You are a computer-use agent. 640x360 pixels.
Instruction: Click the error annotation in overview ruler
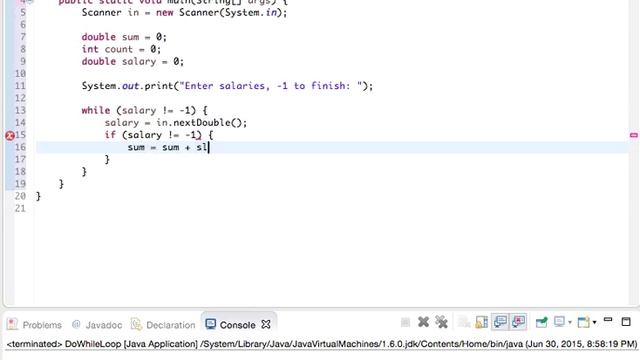tap(633, 135)
